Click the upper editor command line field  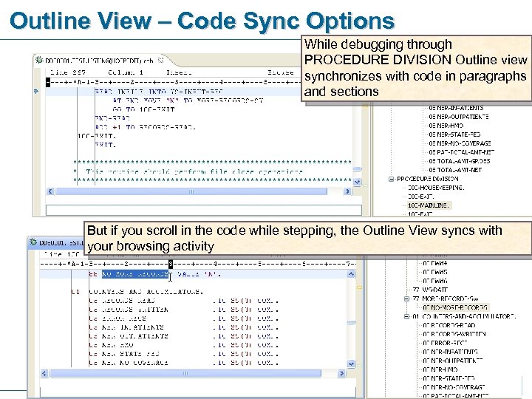[x=204, y=210]
